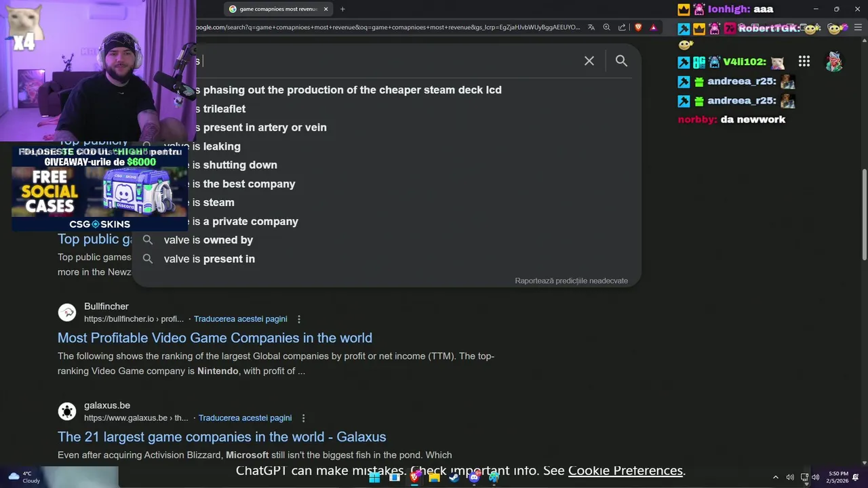Open the Windows Start menu
Screen dimensions: 868x488
pyautogui.click(x=374, y=477)
